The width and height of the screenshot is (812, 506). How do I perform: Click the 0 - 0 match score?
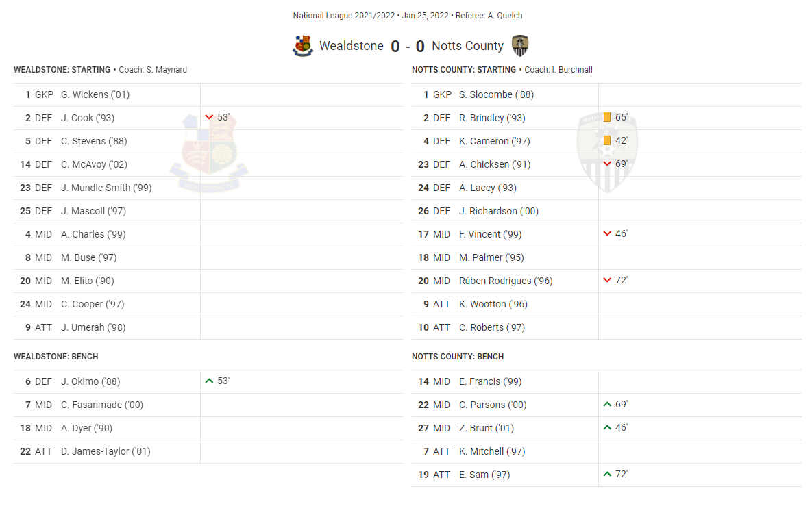tap(408, 47)
